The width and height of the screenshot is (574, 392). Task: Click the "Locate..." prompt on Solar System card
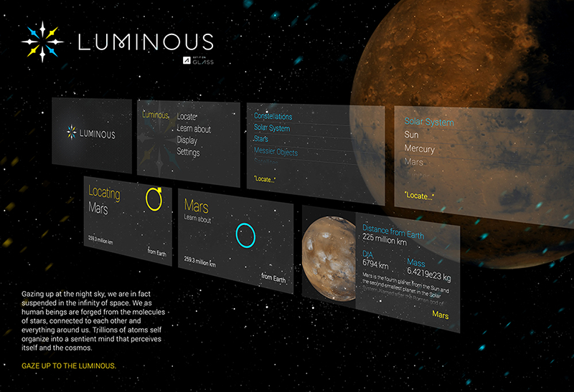[x=419, y=196]
